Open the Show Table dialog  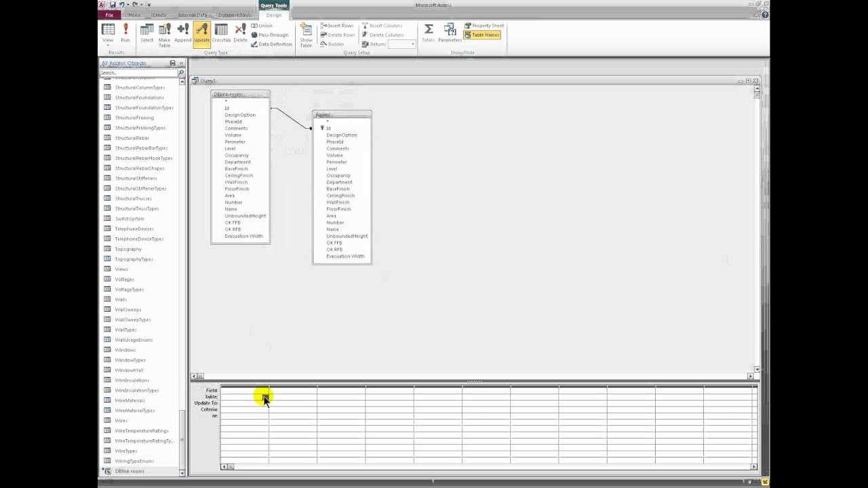306,35
